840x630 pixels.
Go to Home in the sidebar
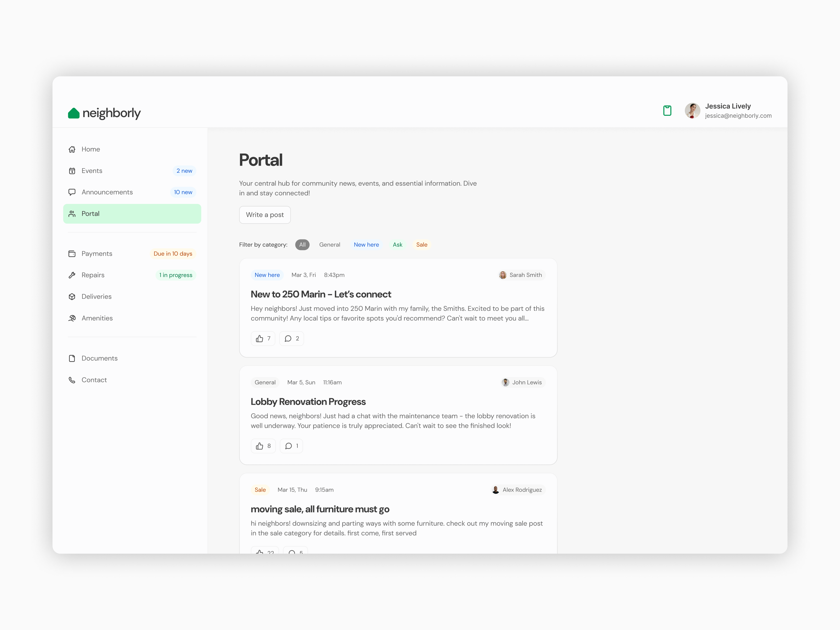(x=91, y=149)
